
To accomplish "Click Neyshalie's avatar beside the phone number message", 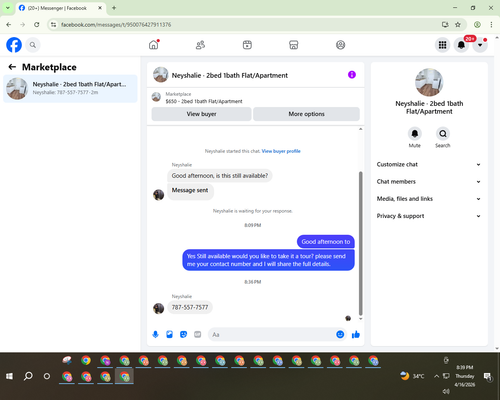I will 158,308.
